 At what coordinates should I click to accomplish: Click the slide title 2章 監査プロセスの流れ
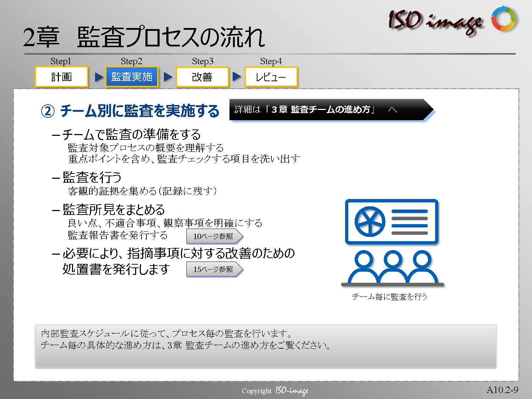tap(144, 37)
